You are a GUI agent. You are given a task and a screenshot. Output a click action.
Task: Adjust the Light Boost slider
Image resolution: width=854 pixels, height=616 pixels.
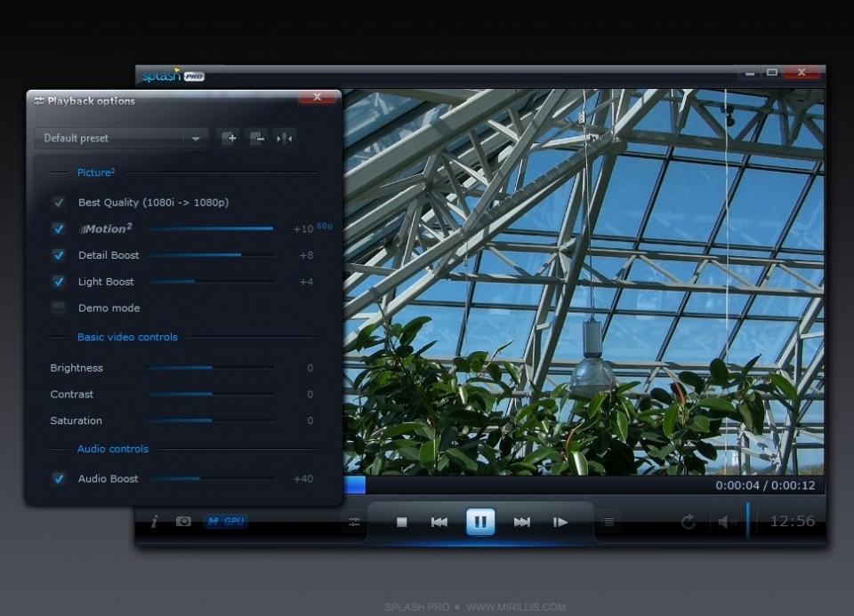tap(212, 282)
